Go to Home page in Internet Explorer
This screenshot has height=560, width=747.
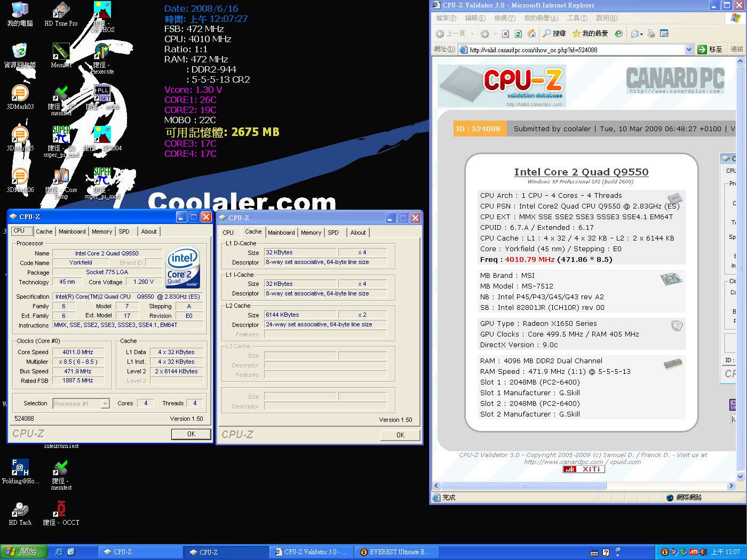click(531, 34)
